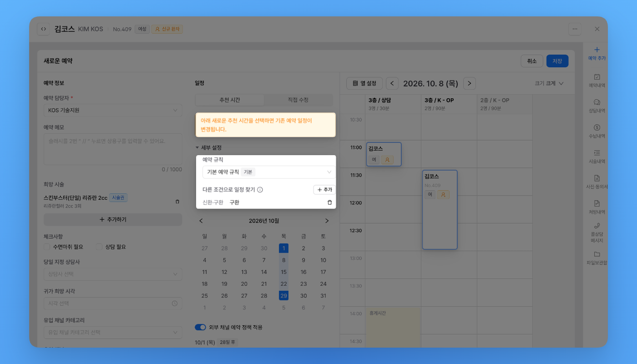The height and width of the screenshot is (364, 637).
Task: Click the 저장 button
Action: (557, 61)
